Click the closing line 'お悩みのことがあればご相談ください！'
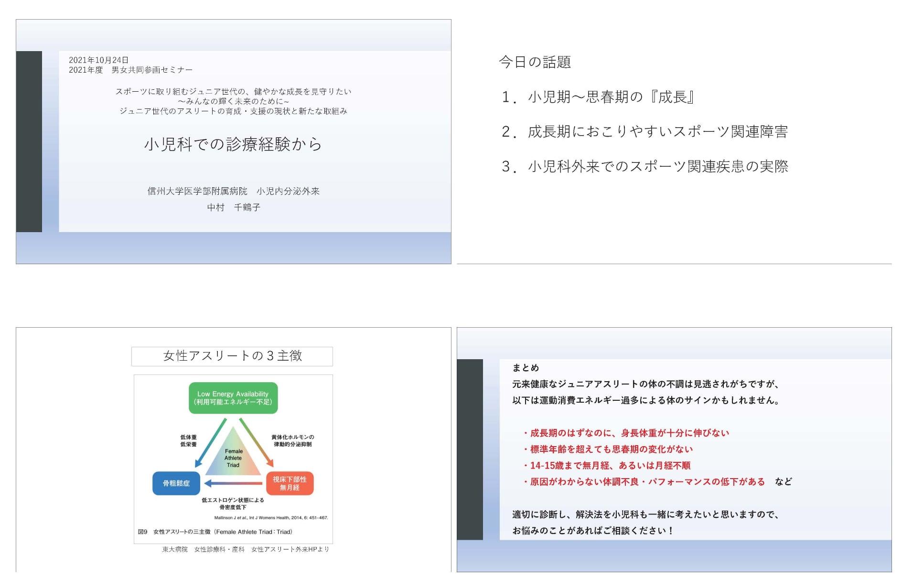 (593, 531)
